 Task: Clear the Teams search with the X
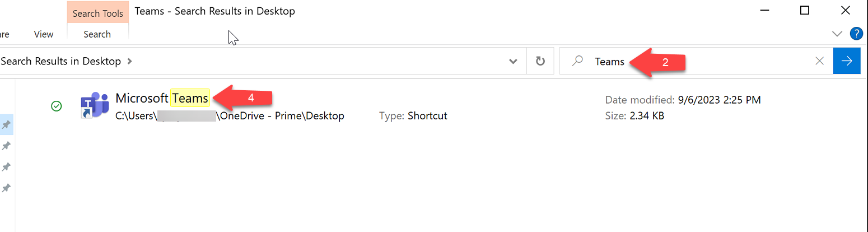tap(820, 61)
